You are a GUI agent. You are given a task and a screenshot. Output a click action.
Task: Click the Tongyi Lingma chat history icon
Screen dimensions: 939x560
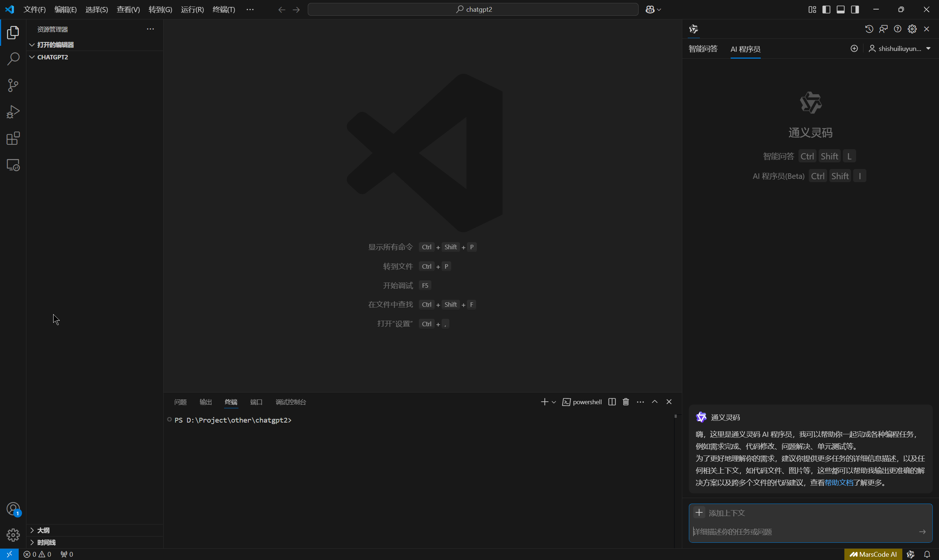click(869, 29)
